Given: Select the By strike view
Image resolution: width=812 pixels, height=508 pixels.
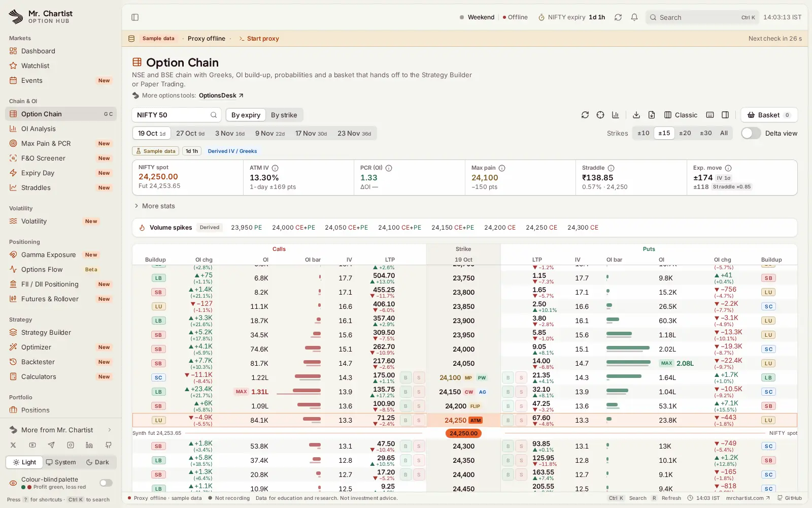Looking at the screenshot, I should tap(284, 115).
